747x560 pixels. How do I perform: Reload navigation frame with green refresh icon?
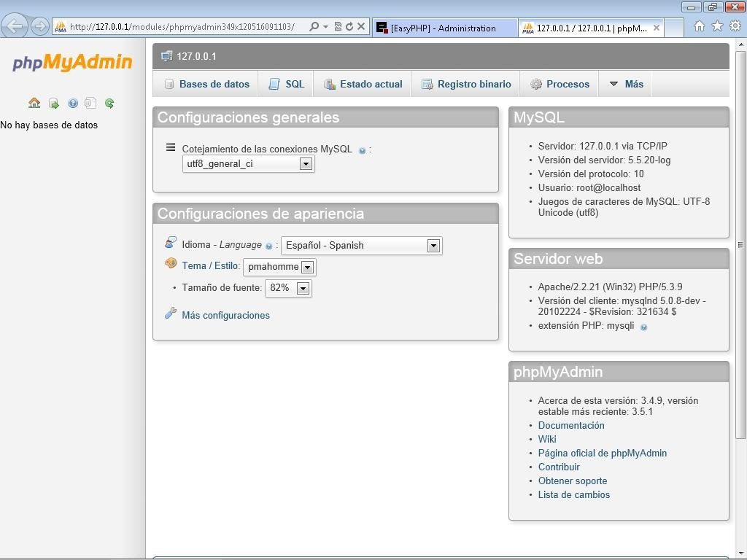click(x=109, y=103)
